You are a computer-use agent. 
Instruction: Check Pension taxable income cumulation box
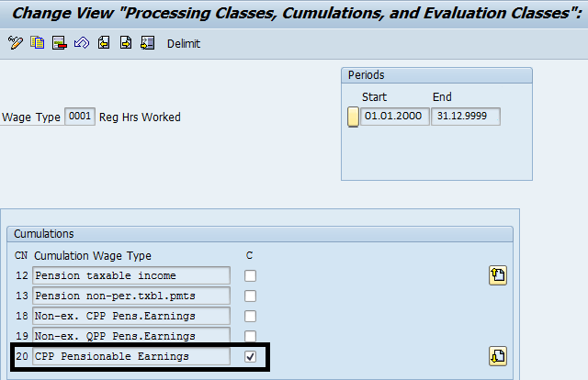250,275
